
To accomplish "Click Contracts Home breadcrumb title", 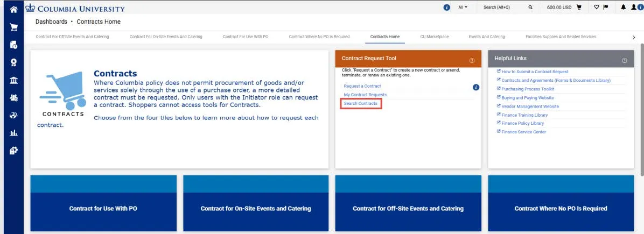I will 99,22.
